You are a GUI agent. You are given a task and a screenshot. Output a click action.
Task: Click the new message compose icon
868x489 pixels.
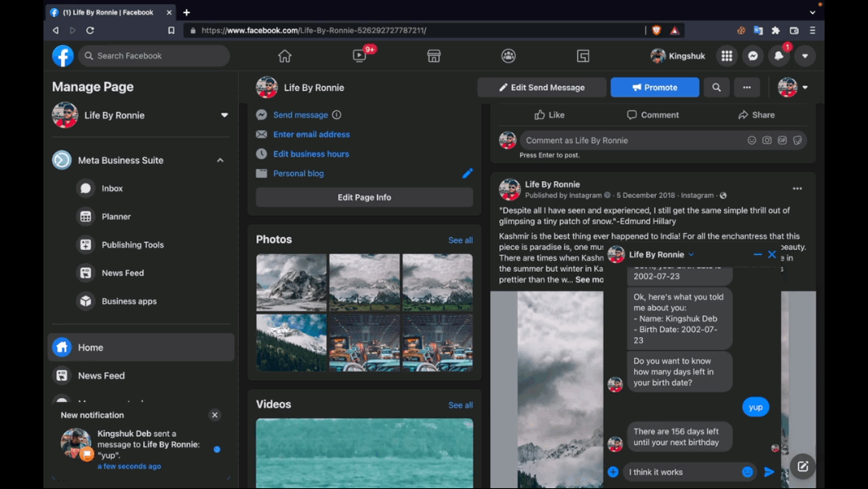(x=802, y=466)
